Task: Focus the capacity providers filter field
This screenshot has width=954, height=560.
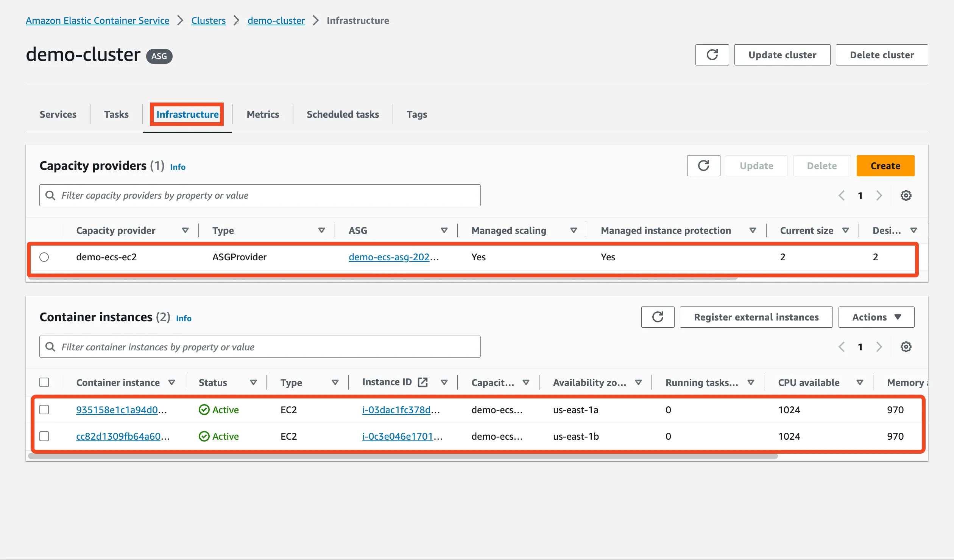Action: [260, 195]
